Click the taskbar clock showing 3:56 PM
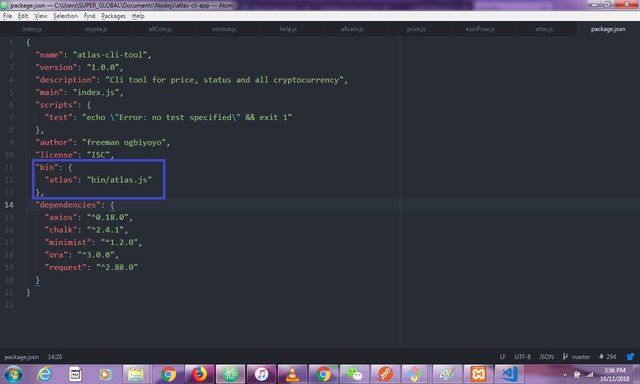640x384 pixels. pyautogui.click(x=614, y=374)
